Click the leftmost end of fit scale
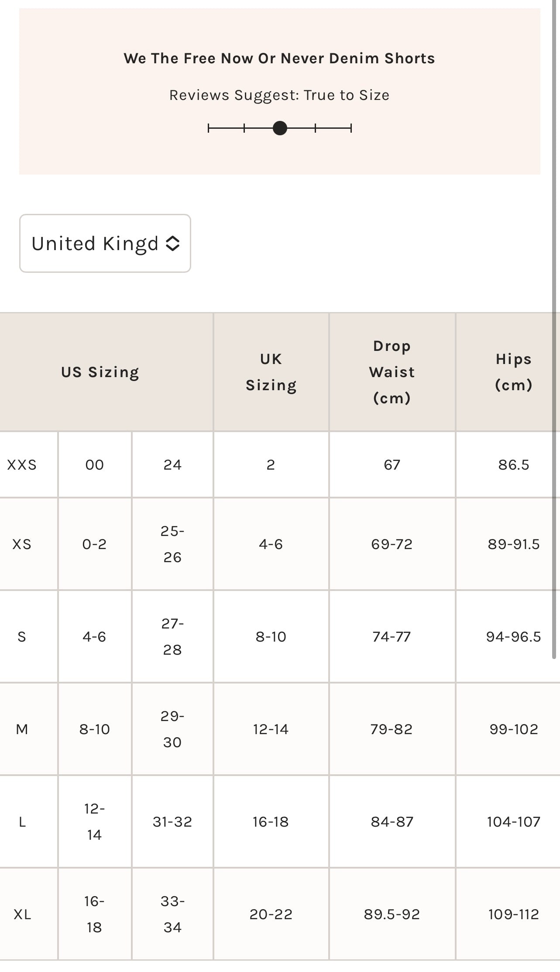Screen dimensions: 560x972 tap(209, 128)
